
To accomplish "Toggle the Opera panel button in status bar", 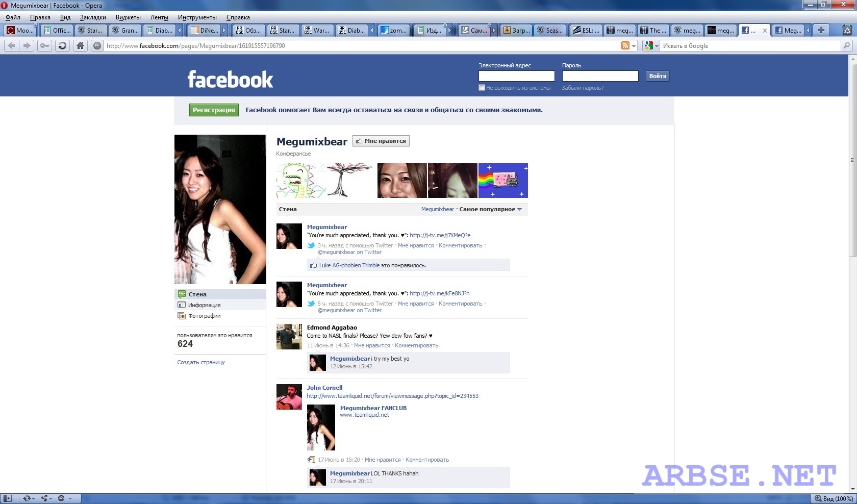I will coord(8,498).
